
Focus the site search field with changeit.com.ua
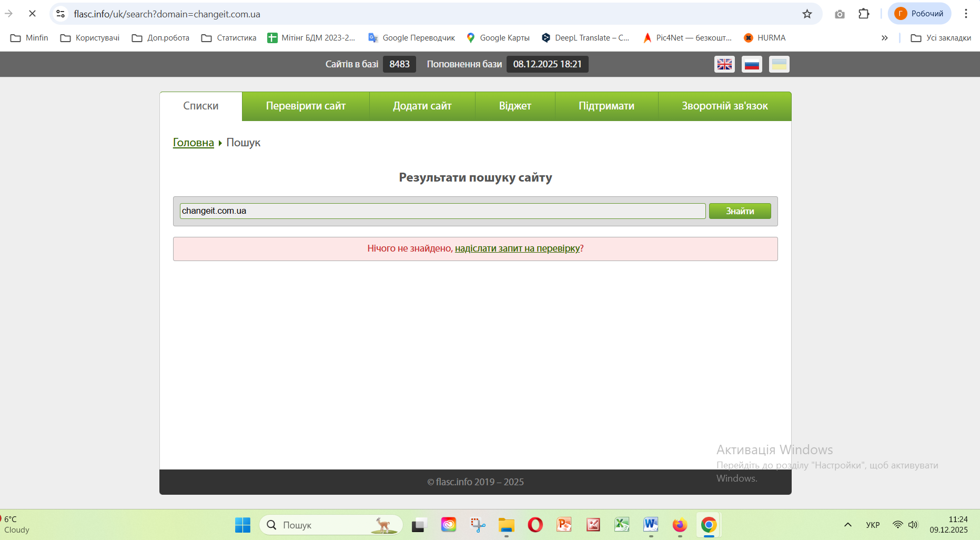pos(442,211)
